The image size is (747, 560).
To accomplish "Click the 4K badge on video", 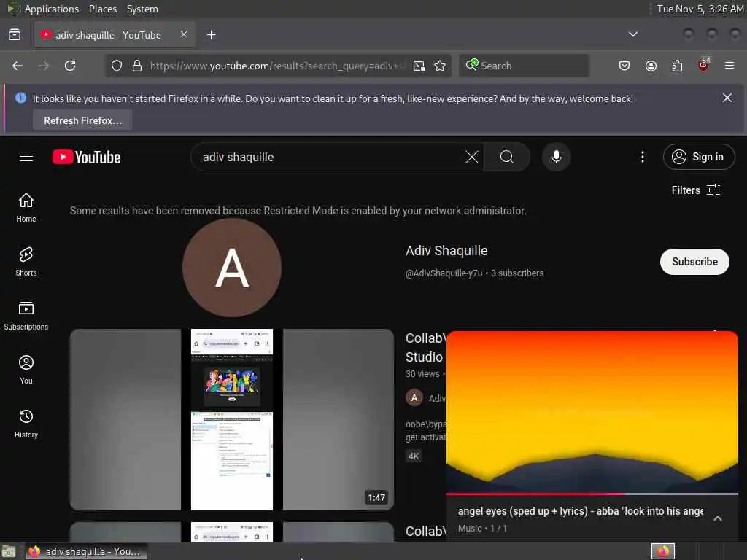I will pos(414,456).
